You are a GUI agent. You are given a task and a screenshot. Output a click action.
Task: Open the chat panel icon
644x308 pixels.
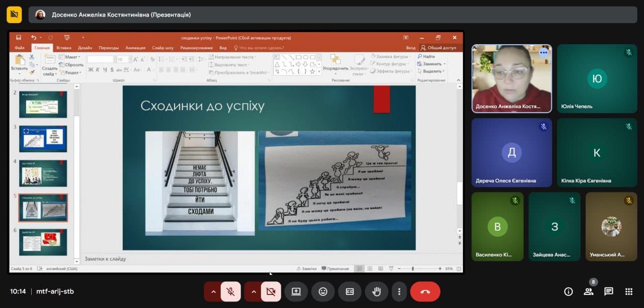click(x=608, y=291)
